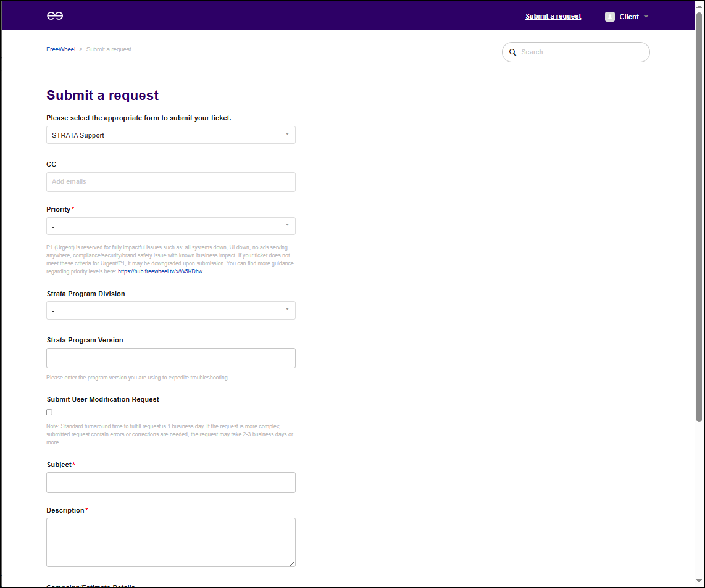This screenshot has height=588, width=705.
Task: Click the 'Submit a request' breadcrumb text
Action: [109, 49]
